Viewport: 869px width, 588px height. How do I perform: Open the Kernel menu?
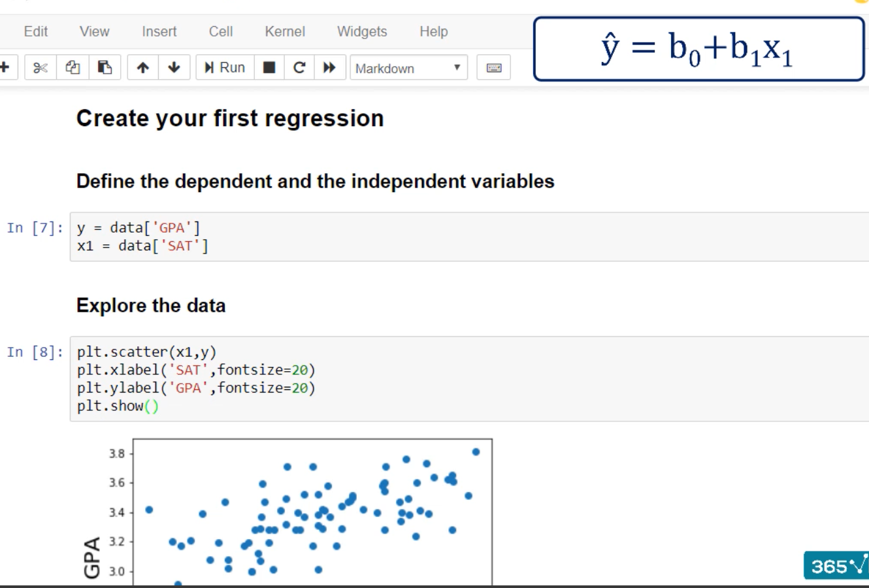[x=285, y=31]
